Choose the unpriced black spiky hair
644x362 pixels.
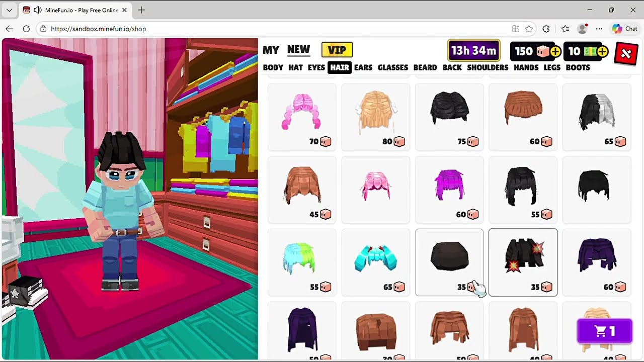coord(597,190)
